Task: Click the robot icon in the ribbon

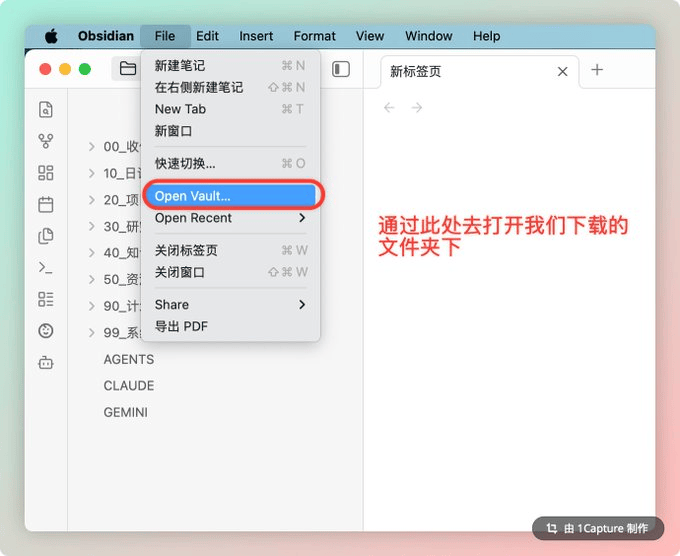Action: coord(45,363)
